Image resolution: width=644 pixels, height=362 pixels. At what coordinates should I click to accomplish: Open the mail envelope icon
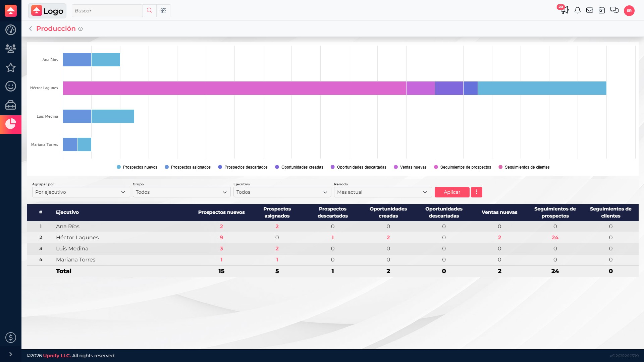[x=590, y=10]
